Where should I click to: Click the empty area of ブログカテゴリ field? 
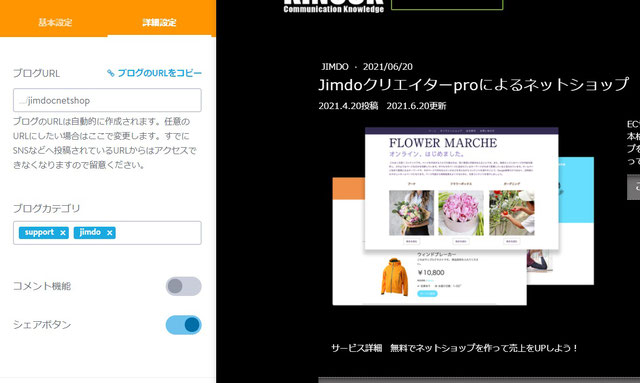point(158,233)
